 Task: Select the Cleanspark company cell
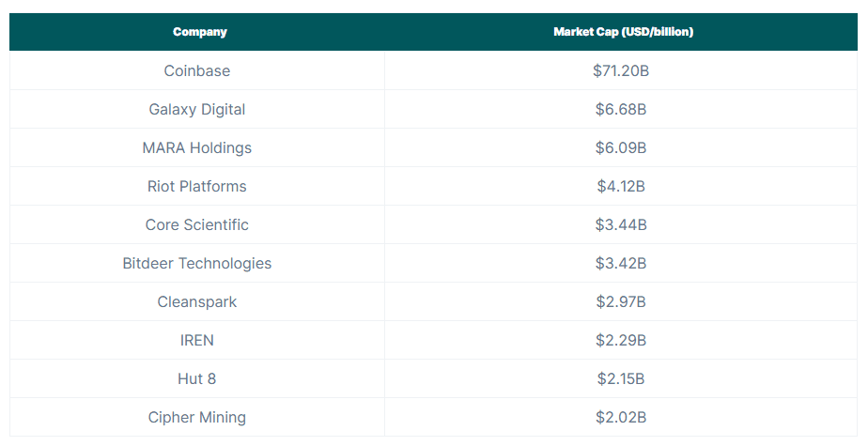(x=197, y=302)
